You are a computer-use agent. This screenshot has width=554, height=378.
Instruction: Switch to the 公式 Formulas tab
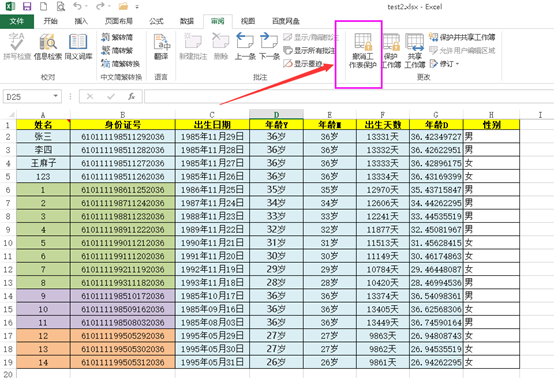point(156,21)
